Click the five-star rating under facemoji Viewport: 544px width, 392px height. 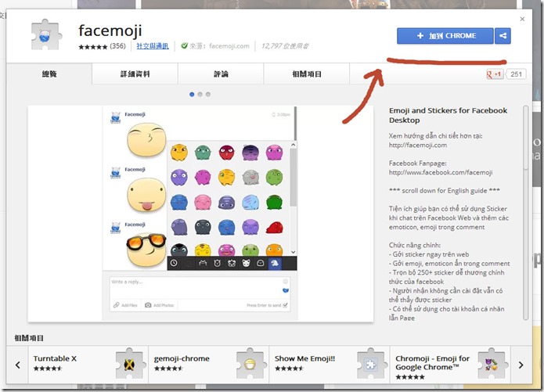tap(93, 47)
